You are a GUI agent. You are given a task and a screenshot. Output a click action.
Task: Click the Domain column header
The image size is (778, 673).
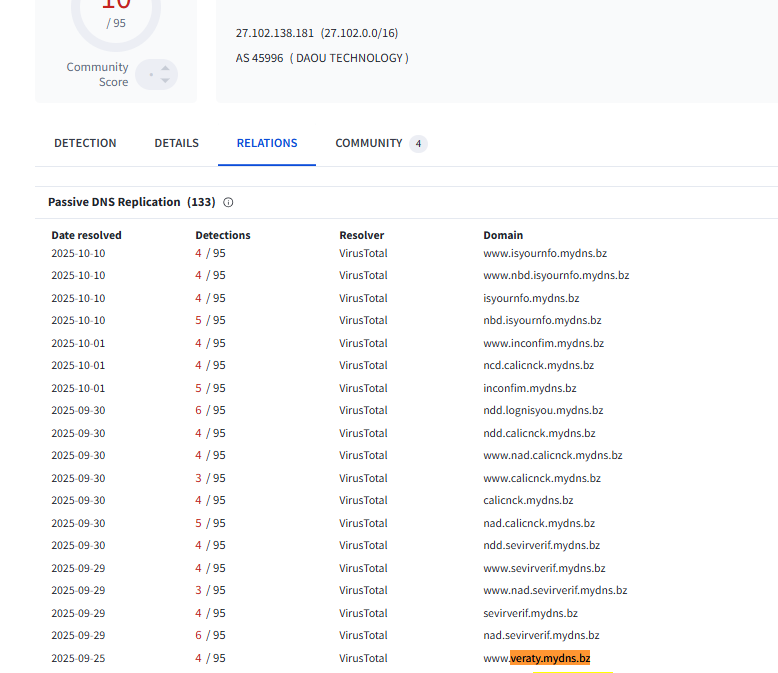[x=503, y=235]
